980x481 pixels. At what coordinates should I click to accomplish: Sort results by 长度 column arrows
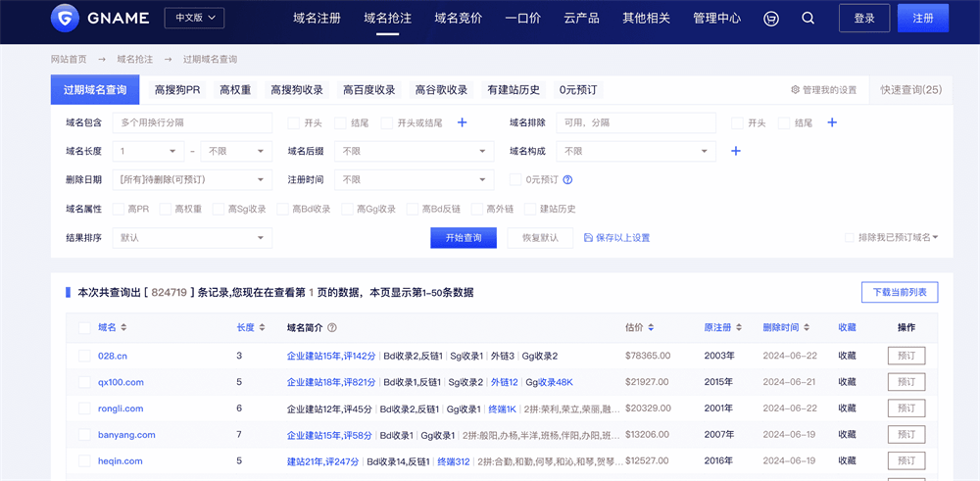click(262, 328)
